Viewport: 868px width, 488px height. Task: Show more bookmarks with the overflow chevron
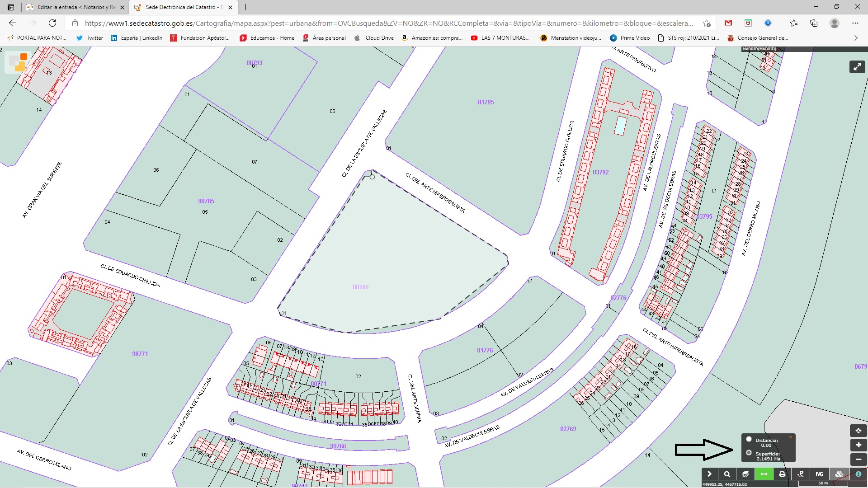856,38
